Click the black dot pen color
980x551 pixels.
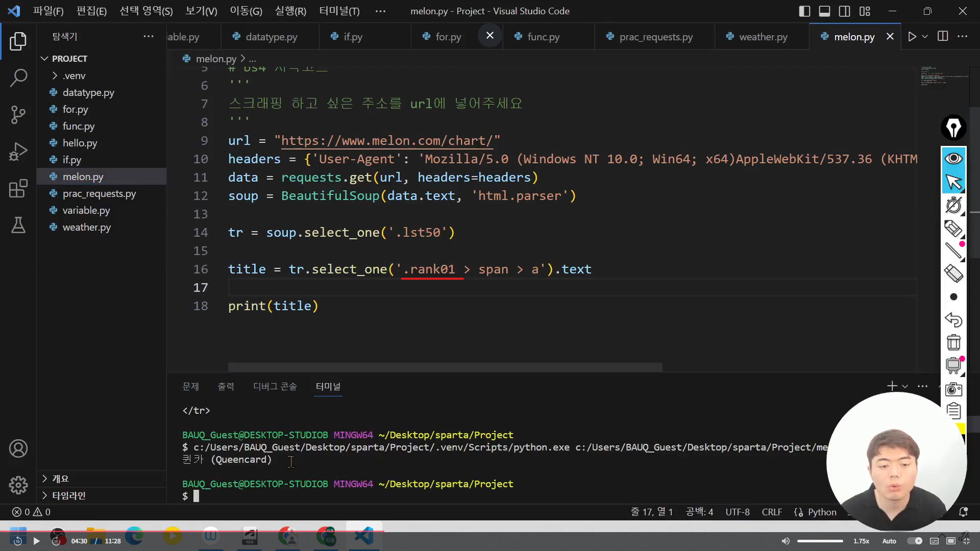point(953,297)
